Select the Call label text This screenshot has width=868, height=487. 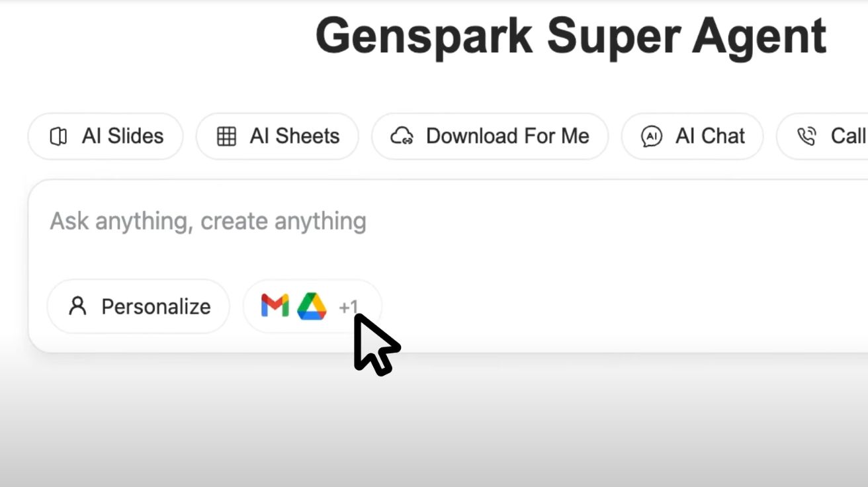click(x=849, y=136)
